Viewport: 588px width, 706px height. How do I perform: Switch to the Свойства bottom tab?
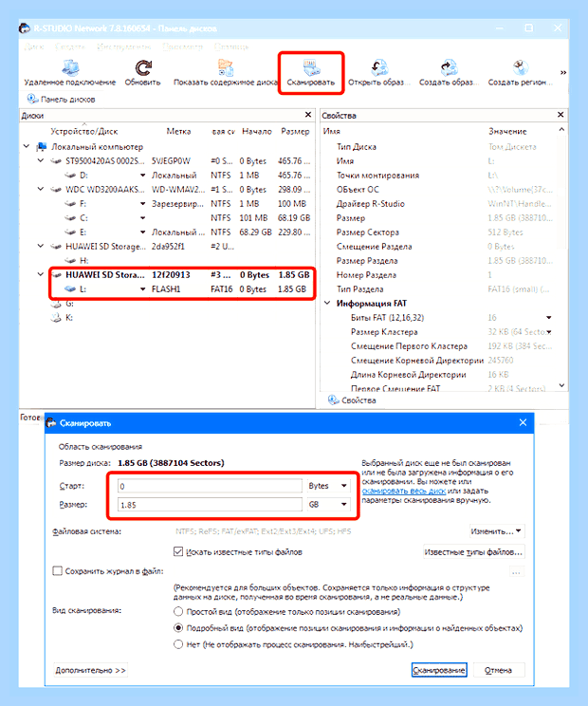(352, 399)
